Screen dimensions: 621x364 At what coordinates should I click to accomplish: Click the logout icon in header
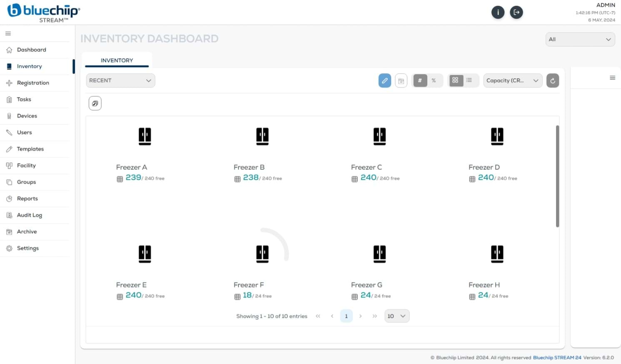pyautogui.click(x=516, y=12)
